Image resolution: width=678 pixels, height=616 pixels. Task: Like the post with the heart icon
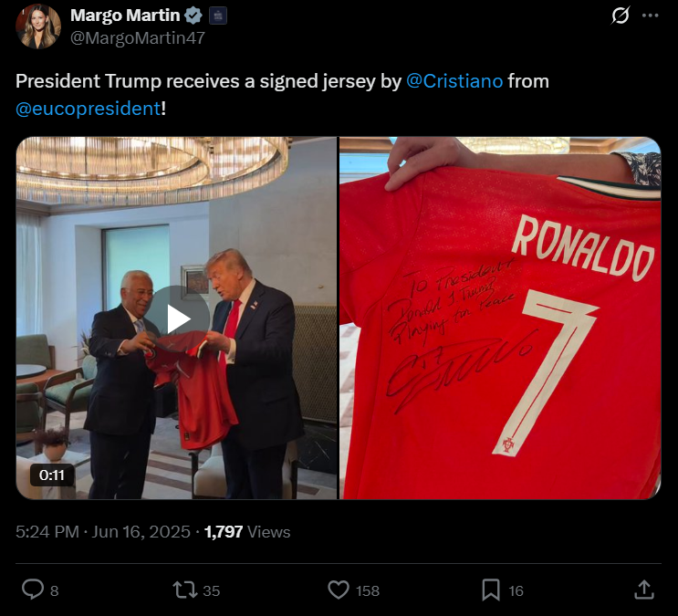(339, 590)
